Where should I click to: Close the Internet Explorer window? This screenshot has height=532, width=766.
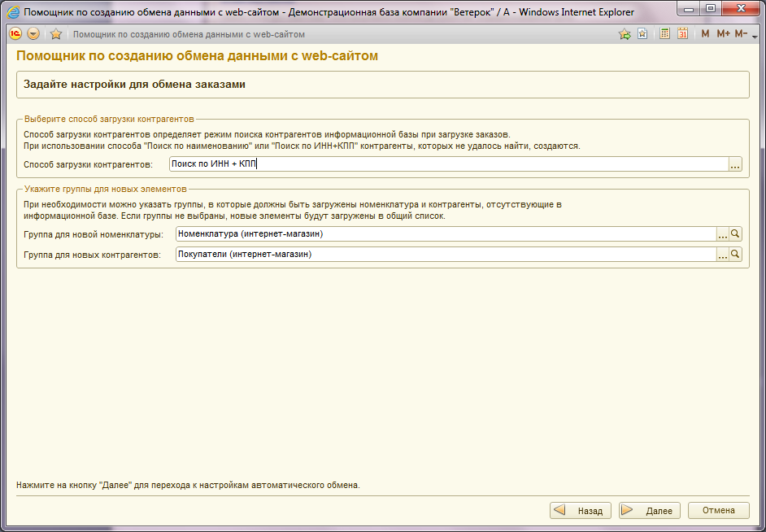point(740,9)
